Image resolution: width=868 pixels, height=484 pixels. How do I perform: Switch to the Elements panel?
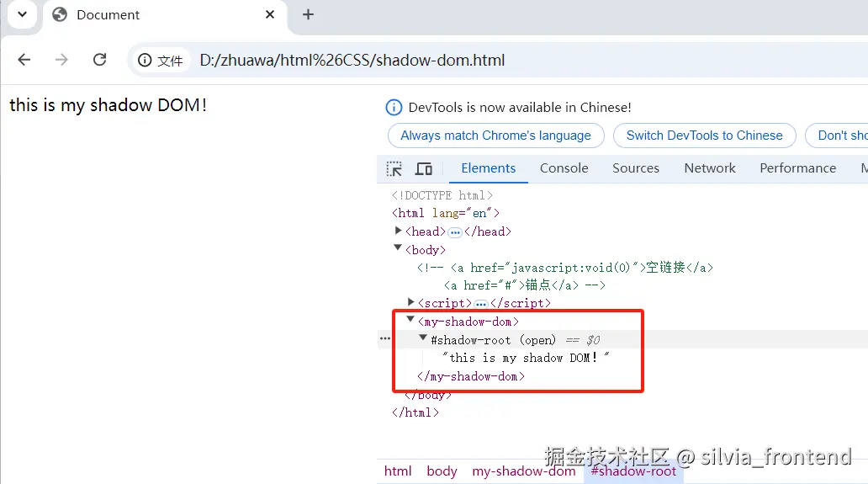[488, 168]
